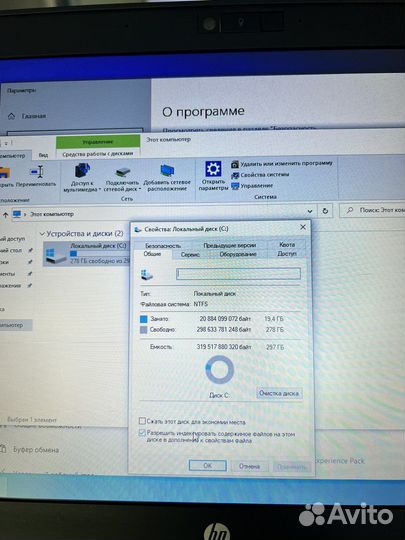Open View (Вид) ribbon tab
Viewport: 405px width, 540px height.
(x=43, y=155)
